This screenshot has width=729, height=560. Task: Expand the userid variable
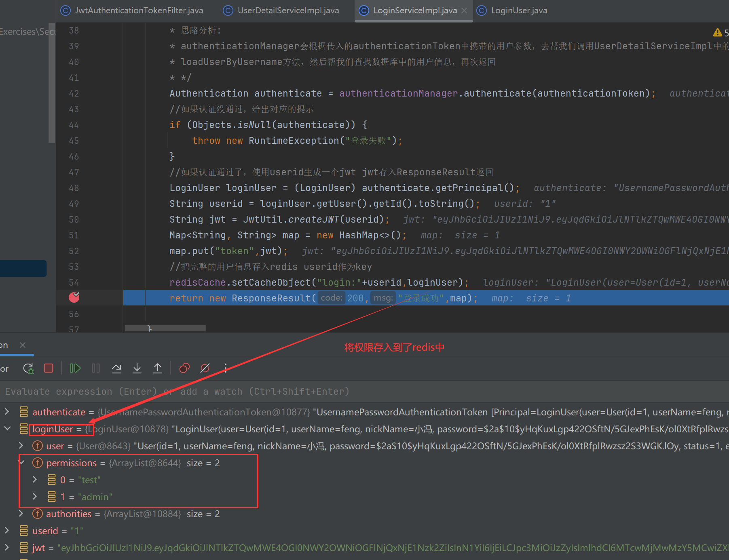pyautogui.click(x=7, y=531)
